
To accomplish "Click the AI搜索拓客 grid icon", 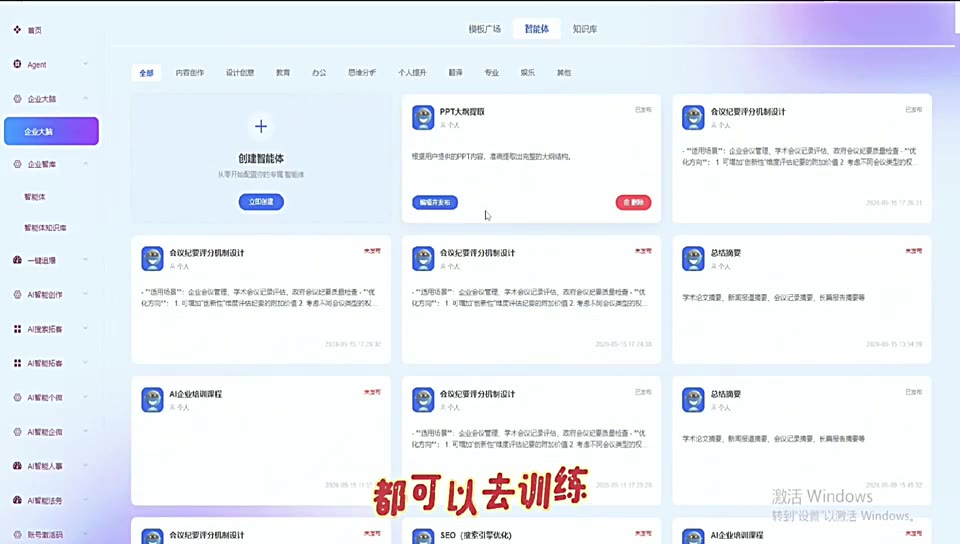I will pyautogui.click(x=17, y=329).
